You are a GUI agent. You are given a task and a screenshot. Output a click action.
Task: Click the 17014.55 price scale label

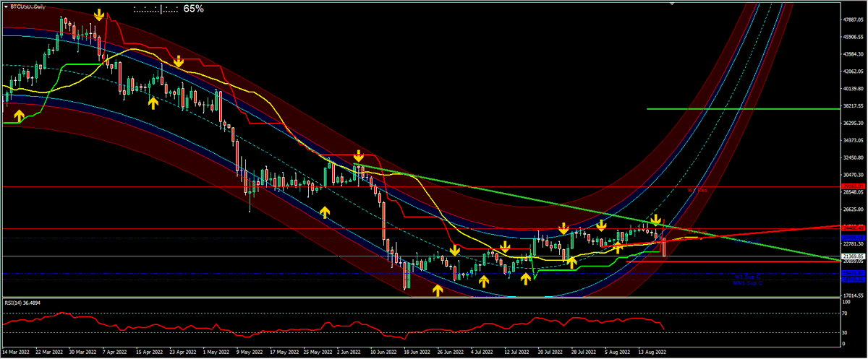pyautogui.click(x=854, y=296)
